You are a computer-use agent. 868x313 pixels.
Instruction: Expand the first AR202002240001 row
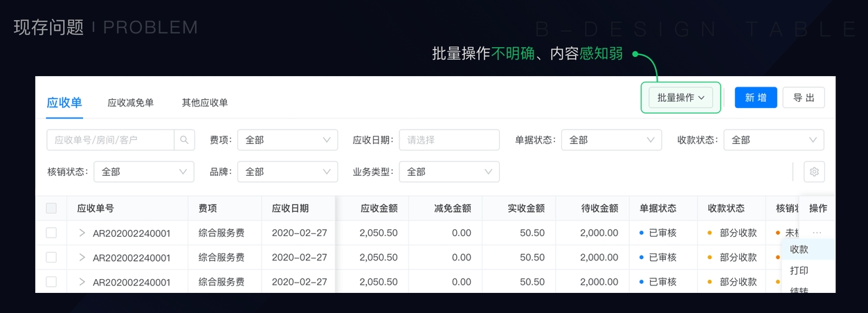[x=82, y=233]
